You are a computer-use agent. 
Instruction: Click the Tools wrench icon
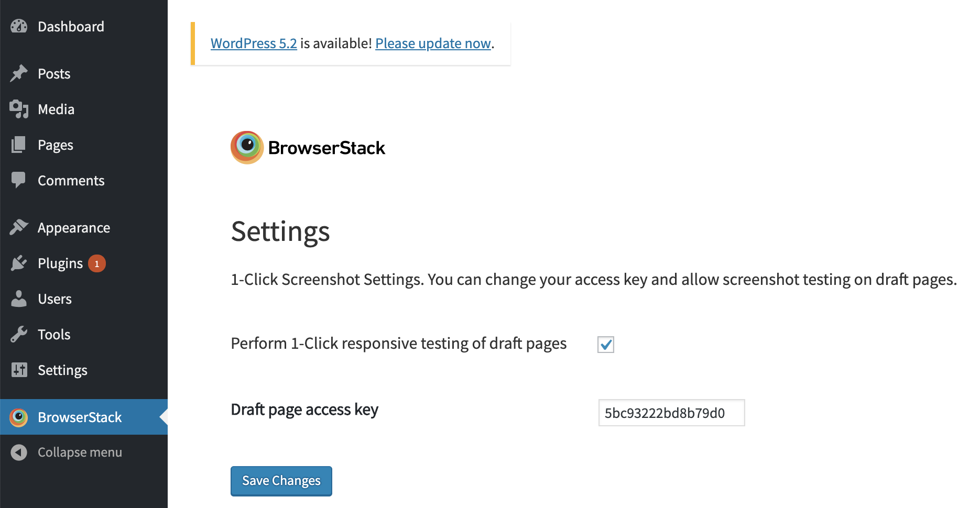(x=19, y=334)
